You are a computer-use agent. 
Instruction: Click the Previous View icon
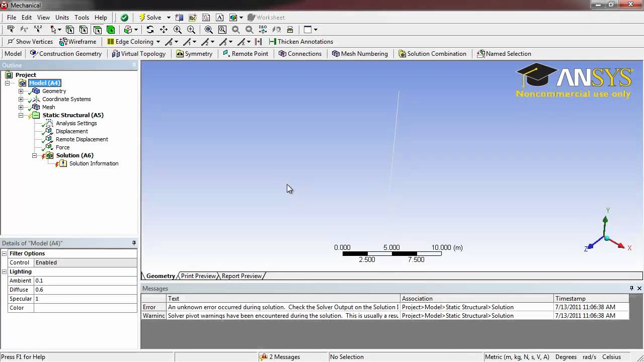pyautogui.click(x=235, y=30)
